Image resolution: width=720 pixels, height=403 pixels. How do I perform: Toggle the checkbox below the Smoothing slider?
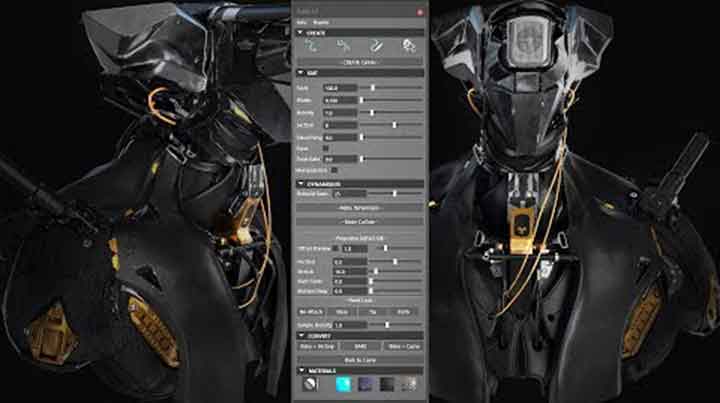pos(326,148)
